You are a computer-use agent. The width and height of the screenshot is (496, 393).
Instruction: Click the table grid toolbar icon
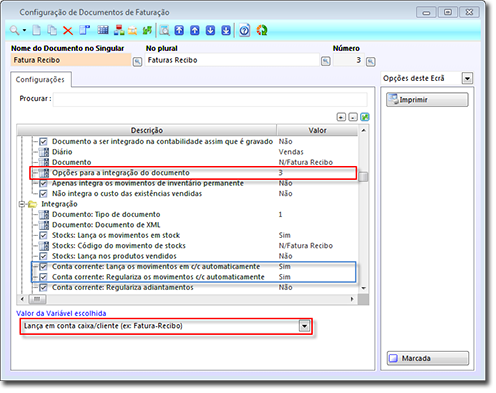tap(103, 30)
